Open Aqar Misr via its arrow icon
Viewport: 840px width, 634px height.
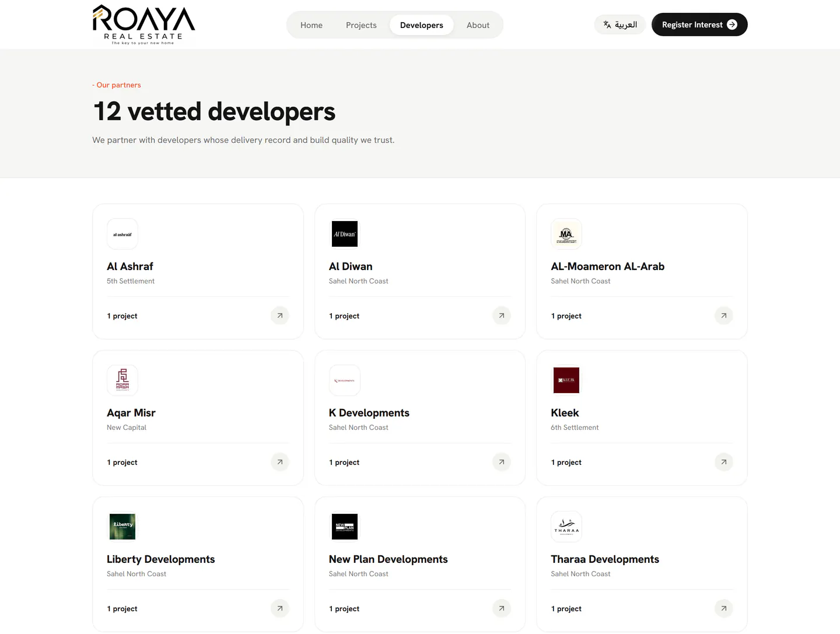click(280, 462)
